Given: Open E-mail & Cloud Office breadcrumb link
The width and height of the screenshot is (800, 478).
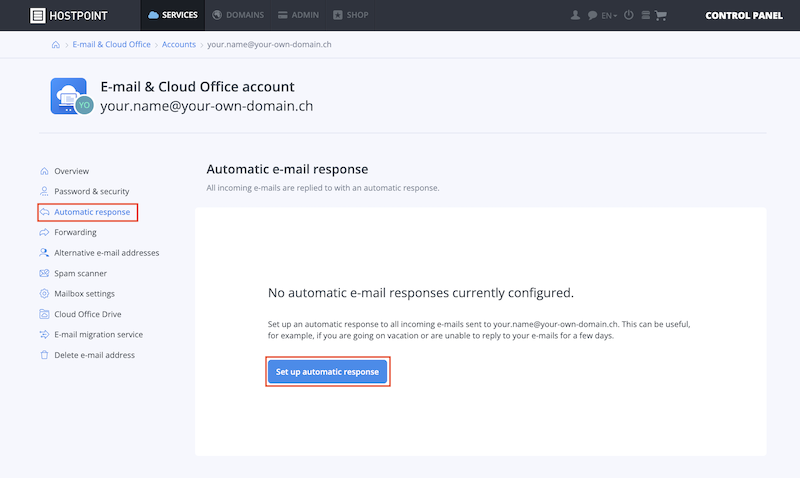Looking at the screenshot, I should tap(111, 44).
